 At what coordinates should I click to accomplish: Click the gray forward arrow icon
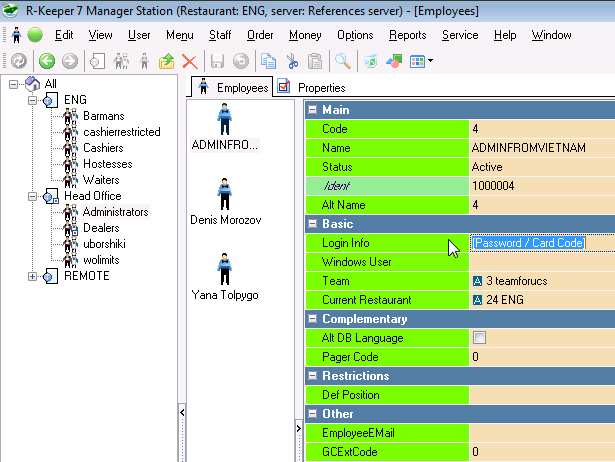tap(70, 61)
